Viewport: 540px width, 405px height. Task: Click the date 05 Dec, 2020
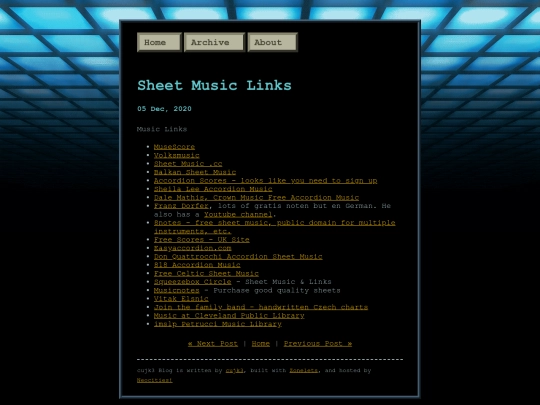click(x=164, y=109)
